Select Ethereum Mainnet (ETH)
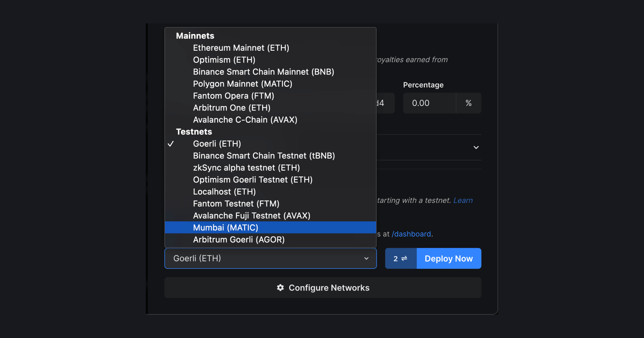Screen dimensions: 644x338 [241, 47]
